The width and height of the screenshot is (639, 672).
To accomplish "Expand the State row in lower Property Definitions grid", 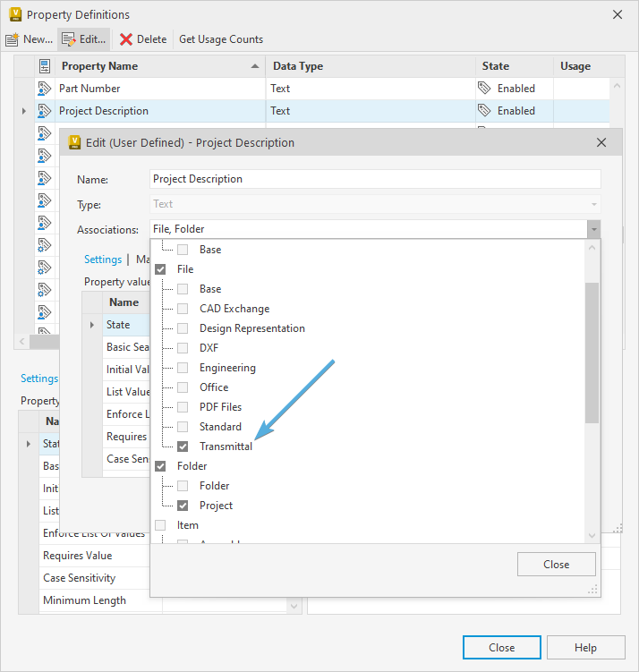I will 29,444.
